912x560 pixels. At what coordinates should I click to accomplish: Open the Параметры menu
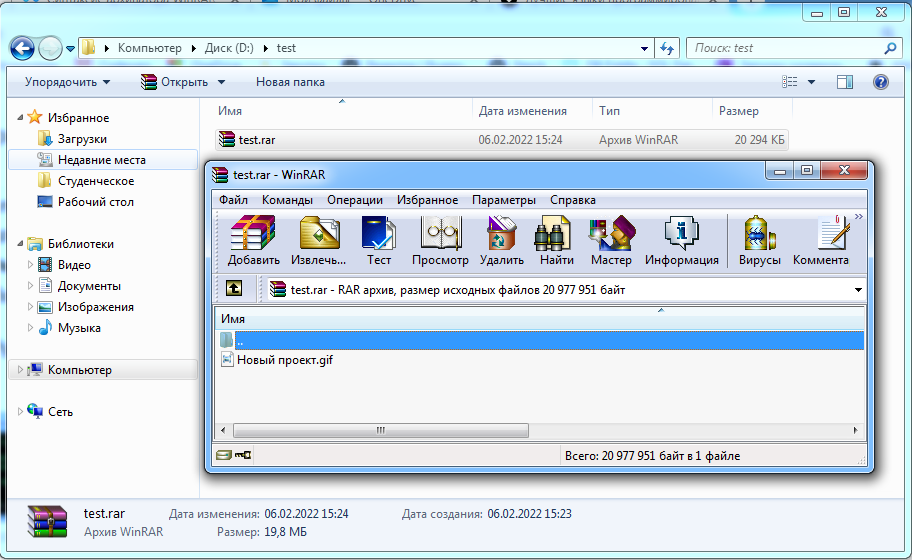point(504,200)
